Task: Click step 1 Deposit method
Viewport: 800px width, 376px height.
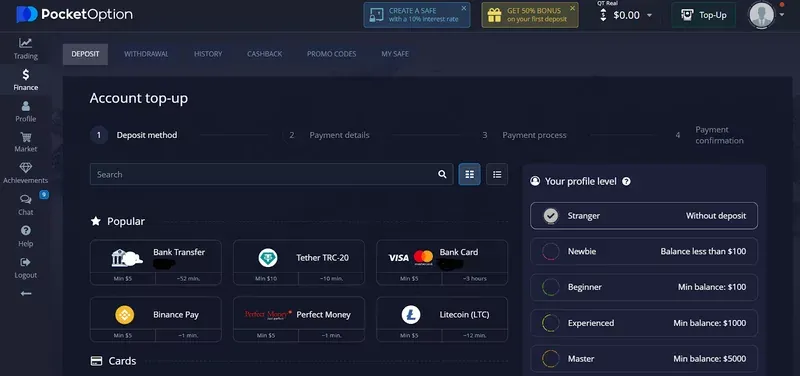Action: pyautogui.click(x=134, y=135)
